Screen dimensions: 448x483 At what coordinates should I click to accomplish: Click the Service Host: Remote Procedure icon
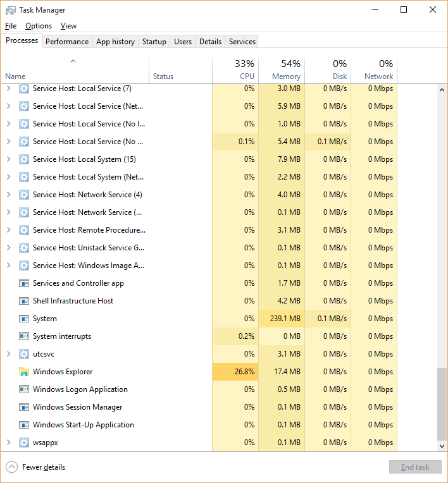24,230
